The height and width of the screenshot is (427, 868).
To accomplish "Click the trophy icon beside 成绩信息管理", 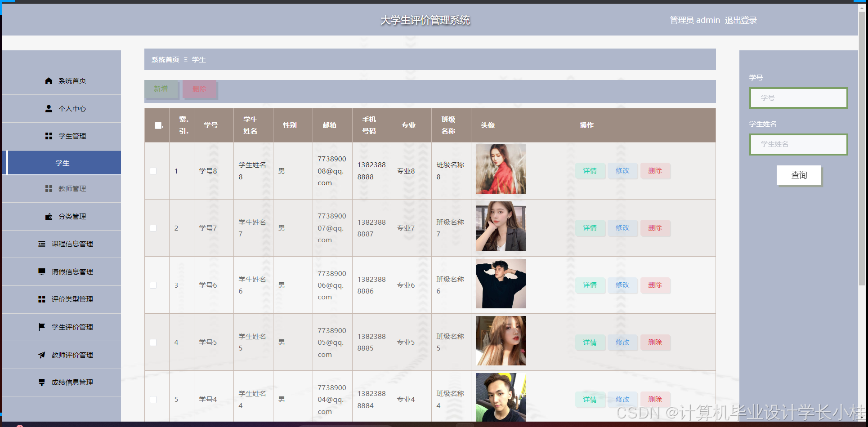I will point(42,383).
